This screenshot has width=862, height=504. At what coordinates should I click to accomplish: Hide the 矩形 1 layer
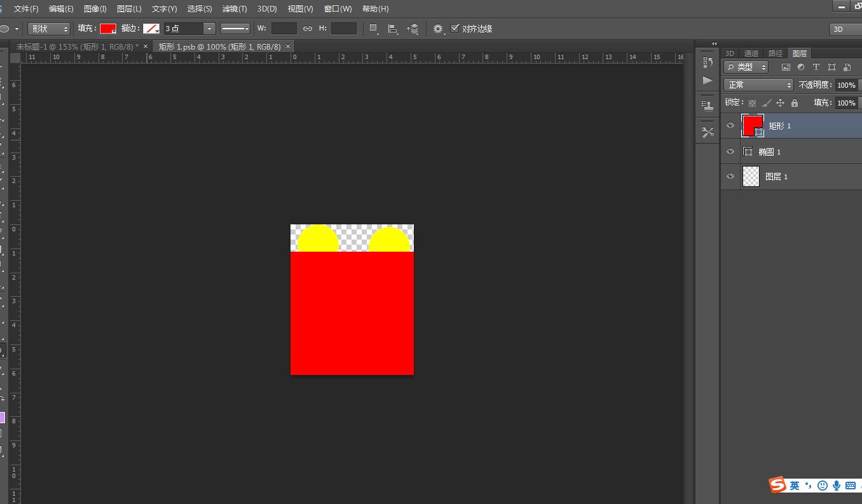[x=730, y=126]
